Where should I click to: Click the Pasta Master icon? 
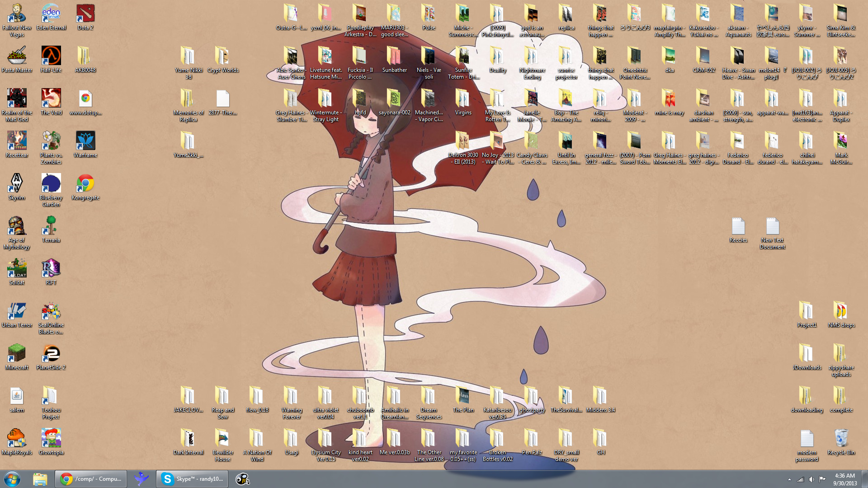[17, 60]
